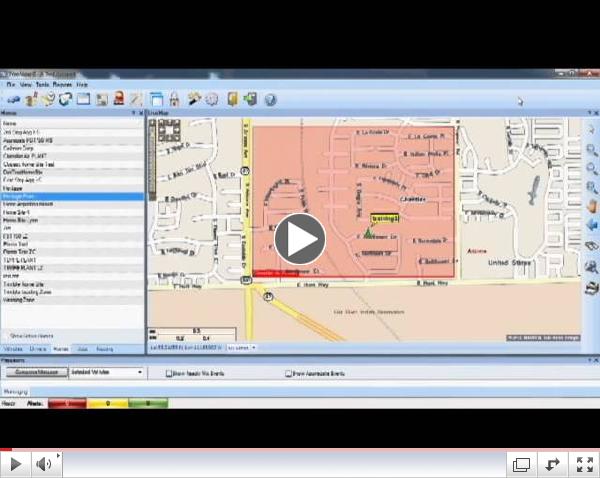This screenshot has width=600, height=478.
Task: Tick the second Show Events checkbox
Action: point(289,373)
